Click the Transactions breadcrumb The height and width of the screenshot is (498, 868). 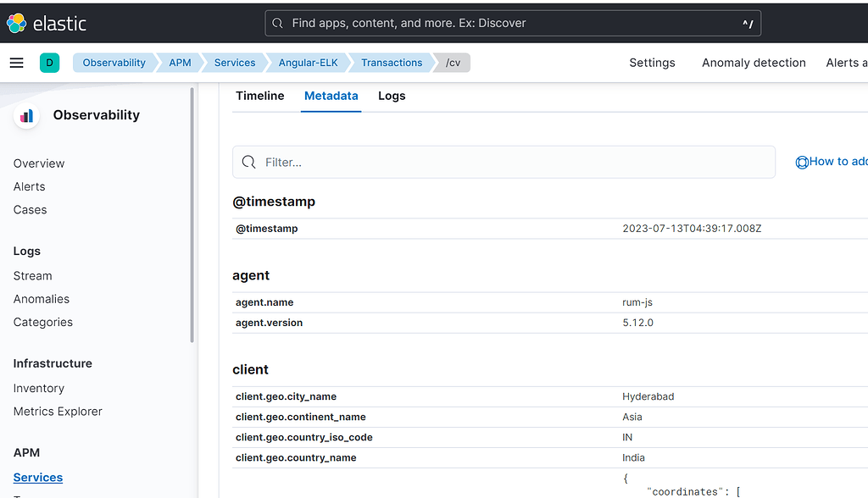tap(391, 62)
